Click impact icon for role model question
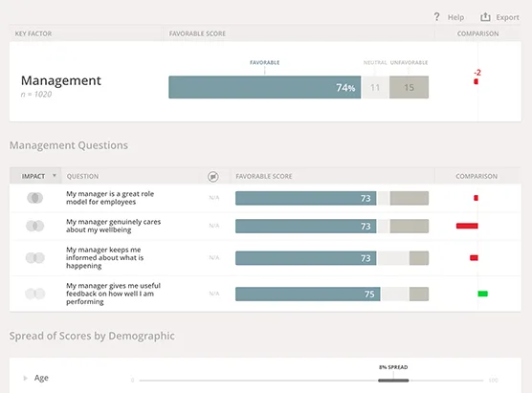This screenshot has width=532, height=393. click(x=35, y=198)
